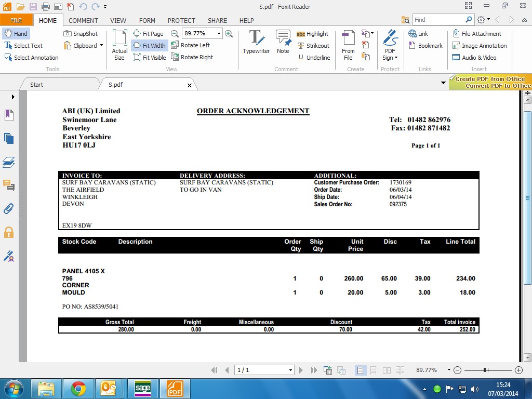Insert a Link
The width and height of the screenshot is (532, 399).
pos(418,34)
